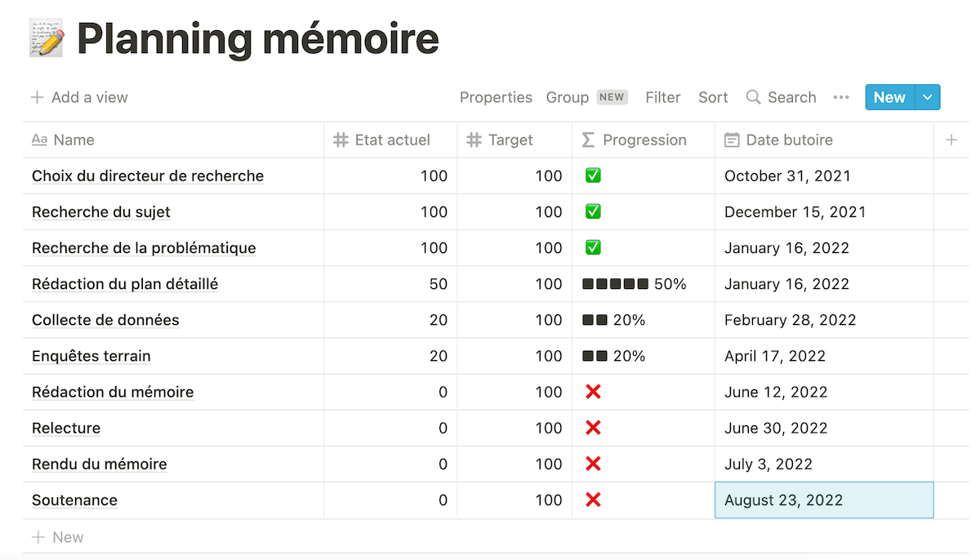Open the Group options in the toolbar
Screen dimensions: 980x560
(x=568, y=97)
